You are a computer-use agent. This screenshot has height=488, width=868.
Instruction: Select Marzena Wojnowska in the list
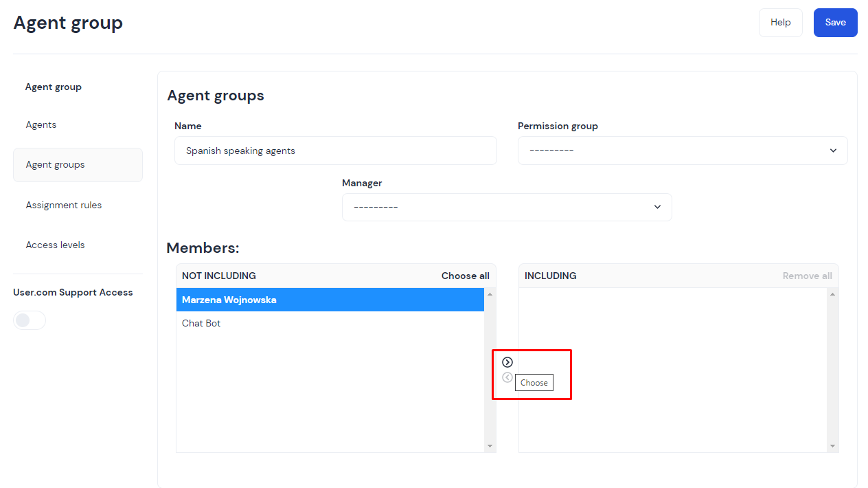(330, 300)
